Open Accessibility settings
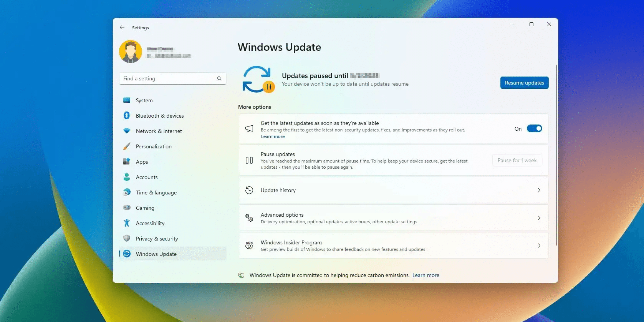Viewport: 644px width, 322px height. coord(173,223)
